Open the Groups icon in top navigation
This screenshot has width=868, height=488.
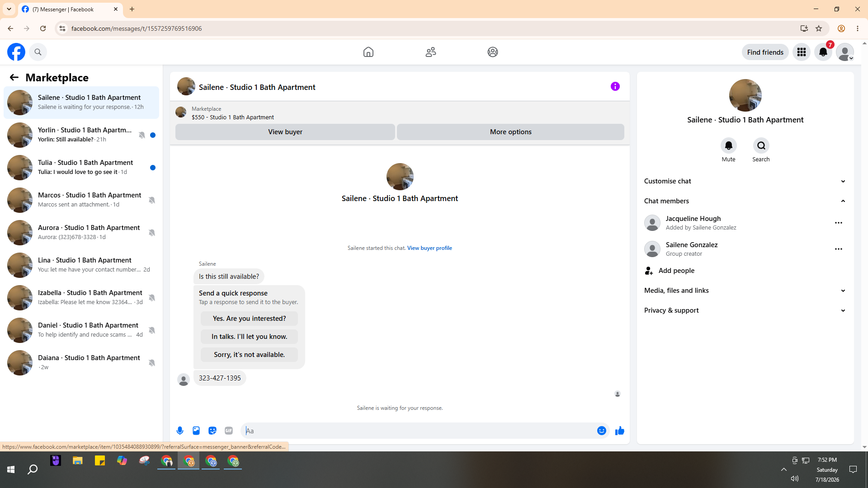click(493, 52)
